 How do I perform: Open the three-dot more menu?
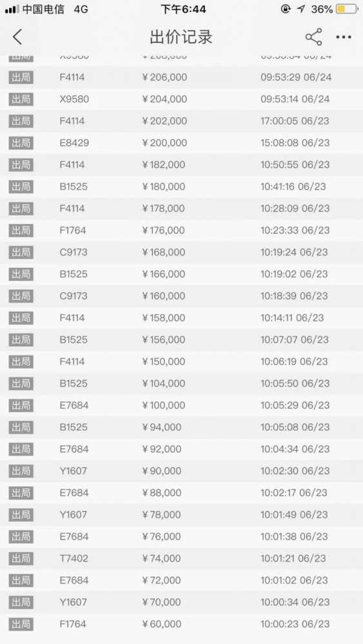[x=344, y=37]
